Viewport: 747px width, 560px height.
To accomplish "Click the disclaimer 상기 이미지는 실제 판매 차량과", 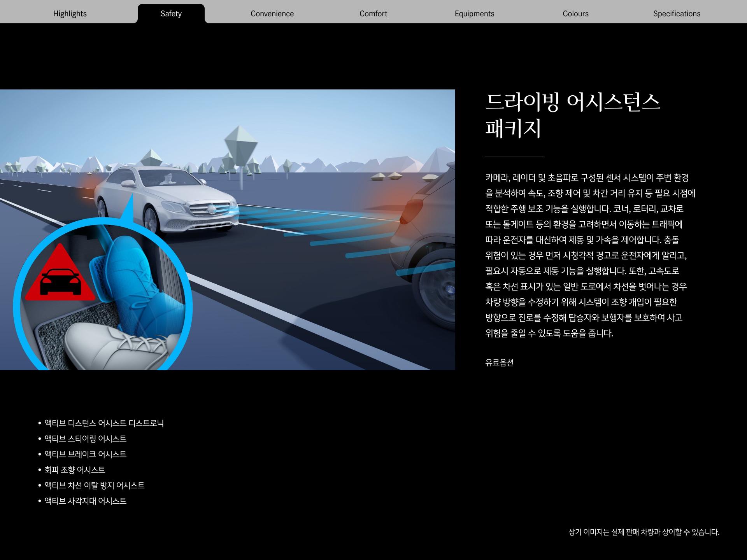I will click(x=615, y=532).
